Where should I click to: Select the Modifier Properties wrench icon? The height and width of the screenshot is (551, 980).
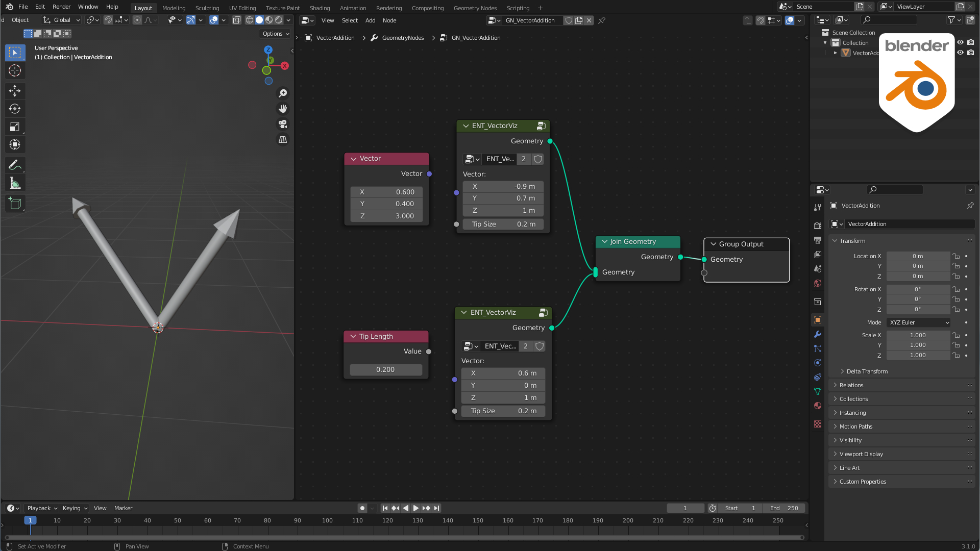click(x=817, y=334)
